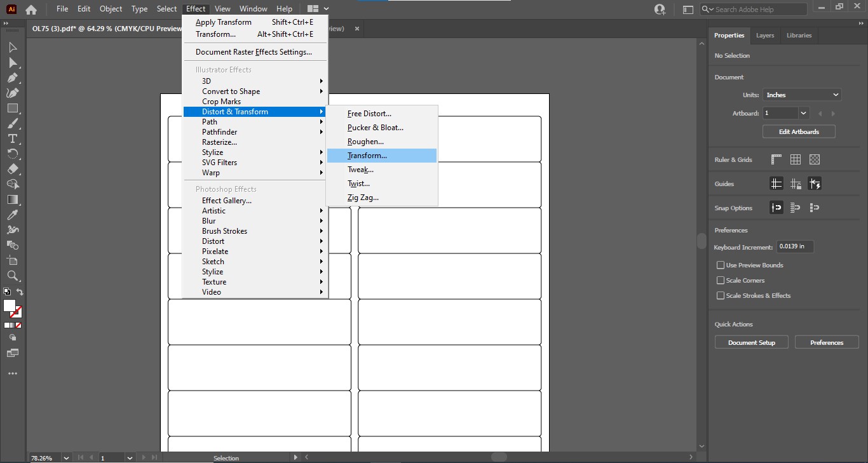Viewport: 868px width, 463px height.
Task: Select the Curvature tool
Action: 13,93
